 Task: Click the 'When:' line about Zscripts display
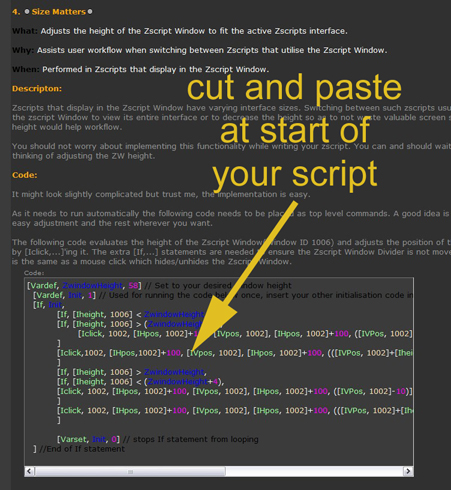coord(140,69)
